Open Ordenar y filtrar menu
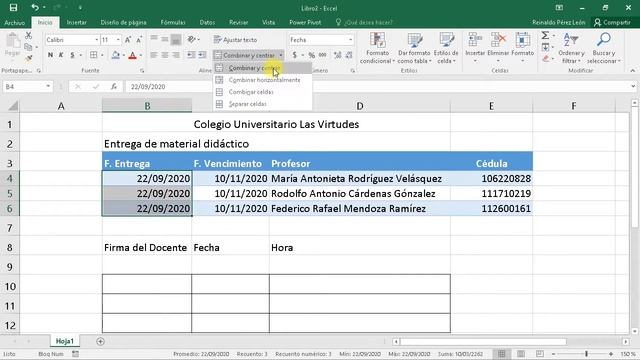Screen dimensions: 640x360 click(x=571, y=48)
